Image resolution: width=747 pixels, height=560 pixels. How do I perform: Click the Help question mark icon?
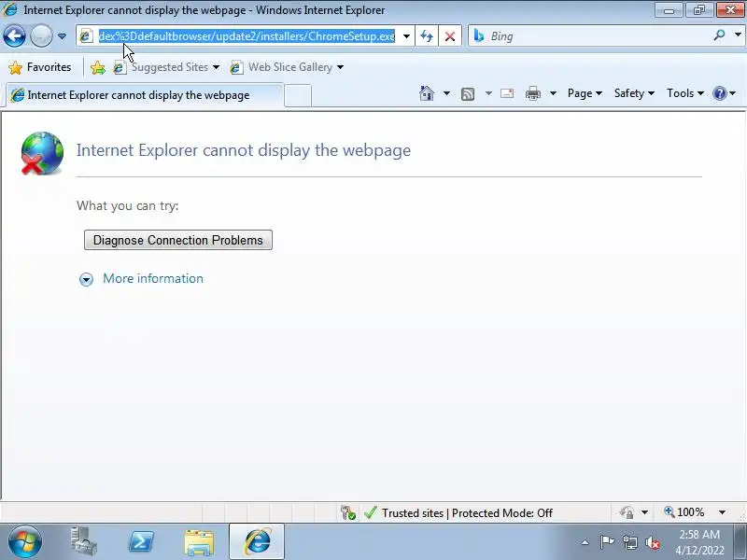pos(719,93)
